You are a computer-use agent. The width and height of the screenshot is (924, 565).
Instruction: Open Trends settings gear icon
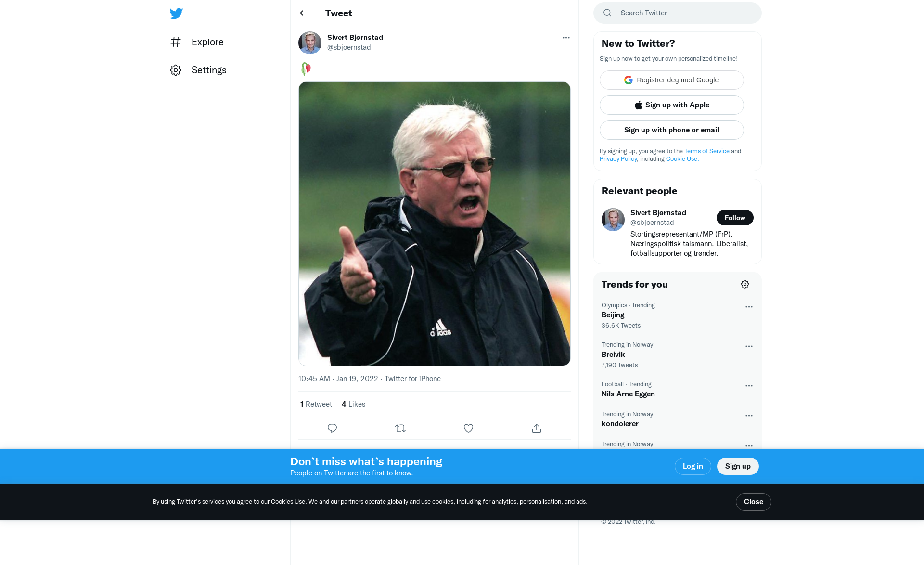[x=745, y=284]
